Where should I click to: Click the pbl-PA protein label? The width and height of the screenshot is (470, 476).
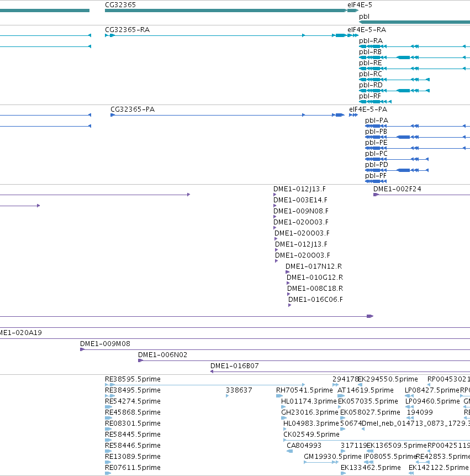click(x=376, y=121)
